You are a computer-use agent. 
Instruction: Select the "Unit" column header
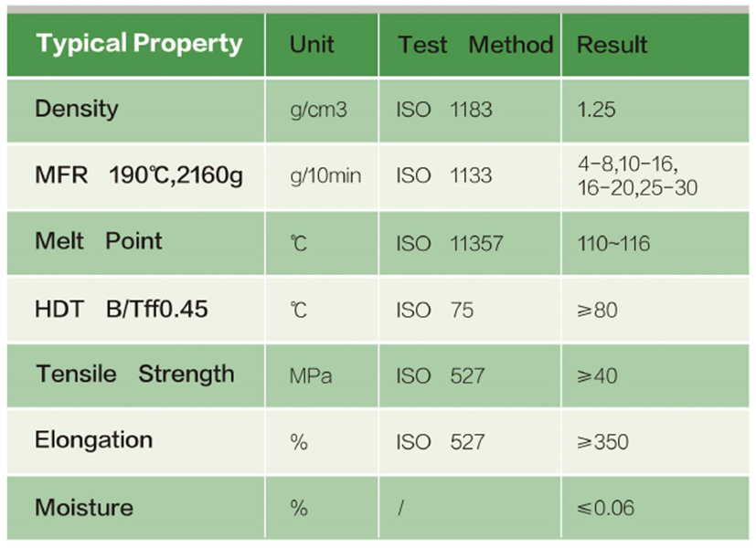tap(312, 44)
